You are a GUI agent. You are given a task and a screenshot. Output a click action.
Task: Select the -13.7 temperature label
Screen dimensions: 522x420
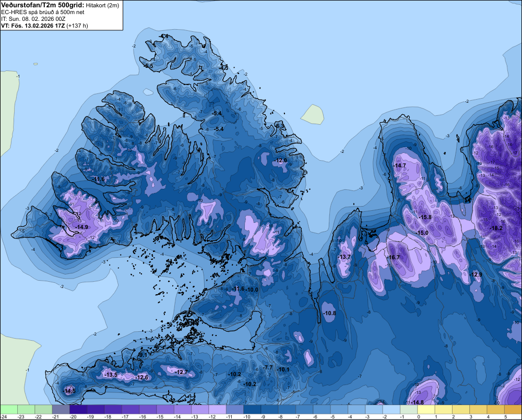pos(344,257)
